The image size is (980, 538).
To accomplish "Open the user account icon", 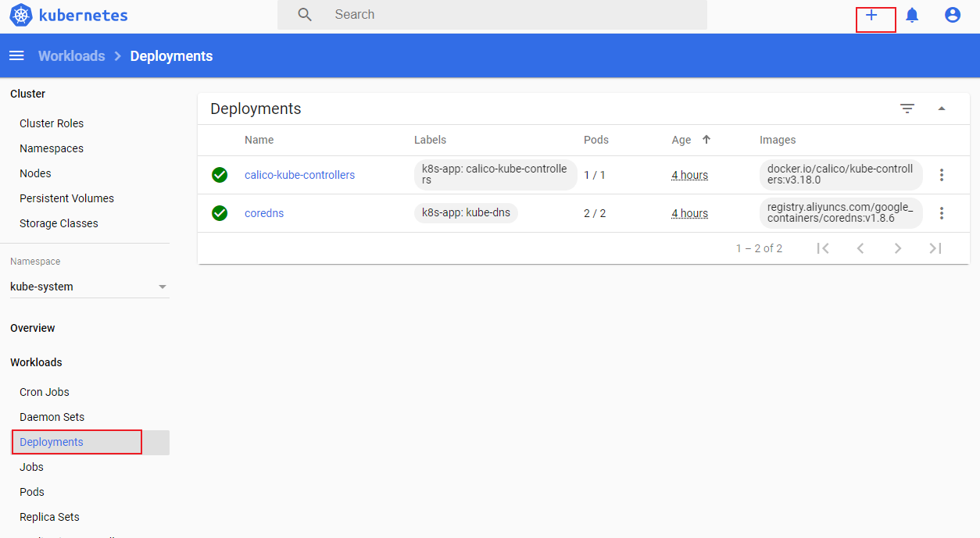I will click(953, 15).
